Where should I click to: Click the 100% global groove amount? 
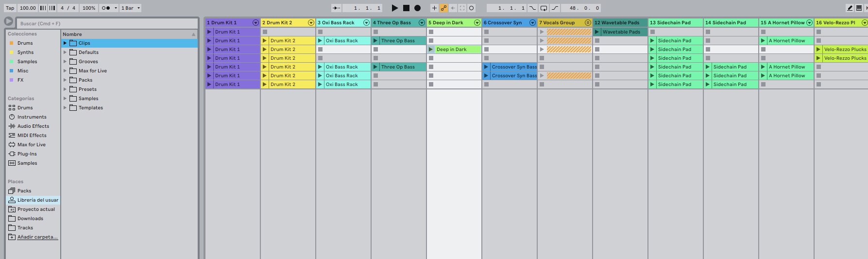tap(89, 8)
